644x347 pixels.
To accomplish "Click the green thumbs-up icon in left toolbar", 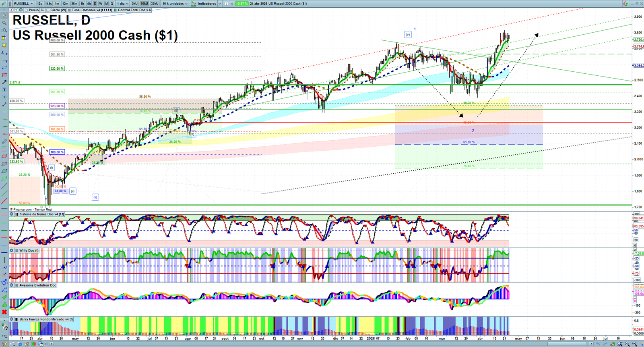I will point(4,305).
